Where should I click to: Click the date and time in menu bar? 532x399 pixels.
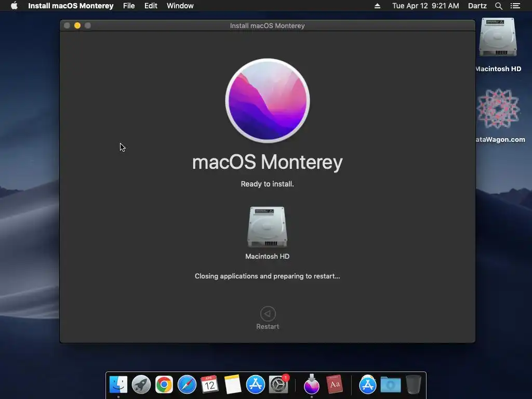(x=425, y=6)
